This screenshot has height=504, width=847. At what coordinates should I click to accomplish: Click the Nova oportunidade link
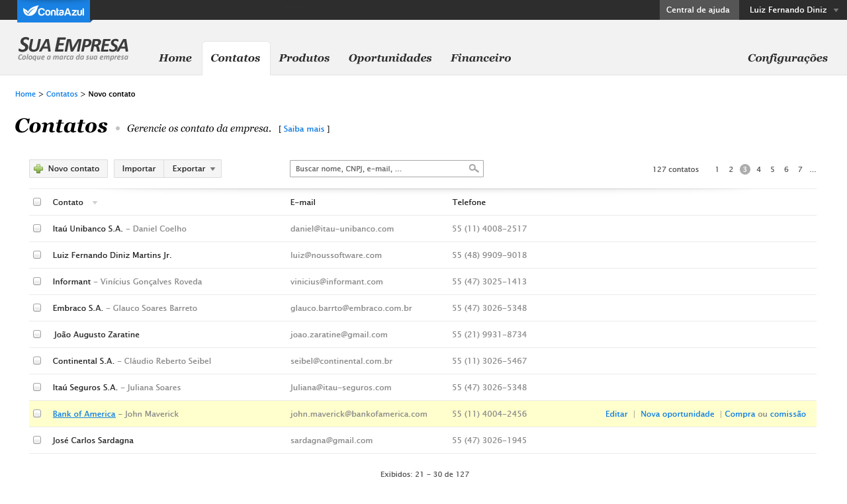click(x=677, y=414)
